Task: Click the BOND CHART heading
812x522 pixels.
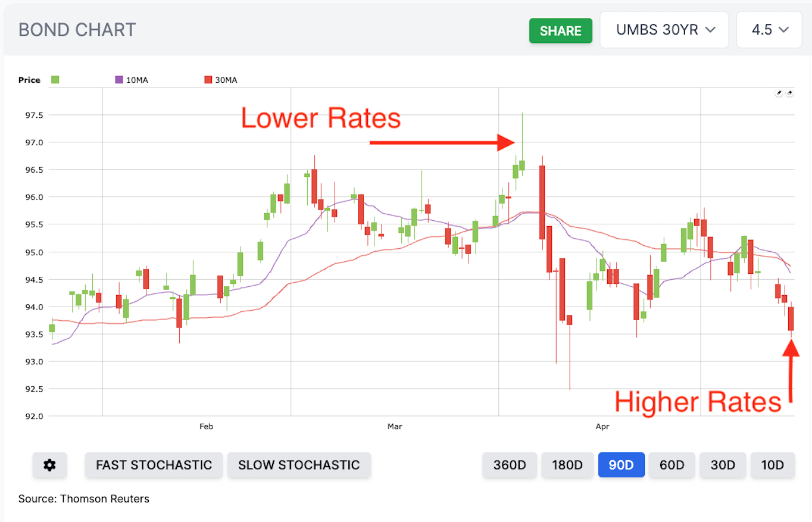Action: click(x=77, y=30)
